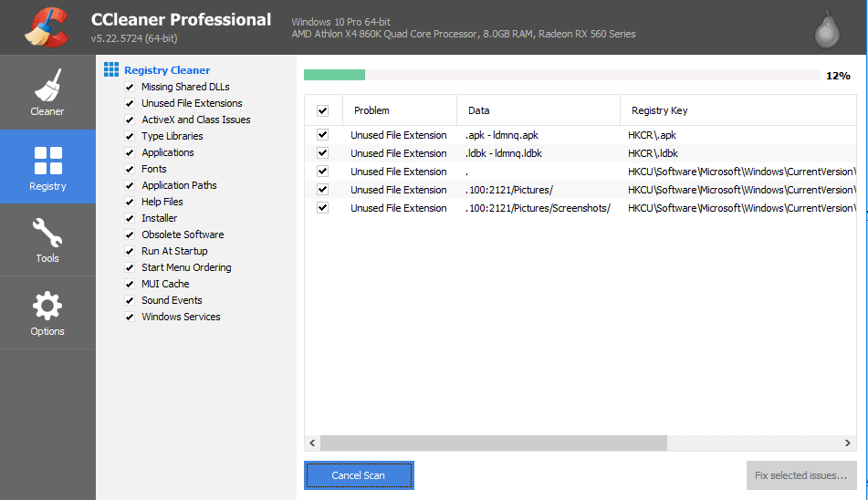
Task: Click the Registry Cleaner grid icon
Action: click(111, 69)
